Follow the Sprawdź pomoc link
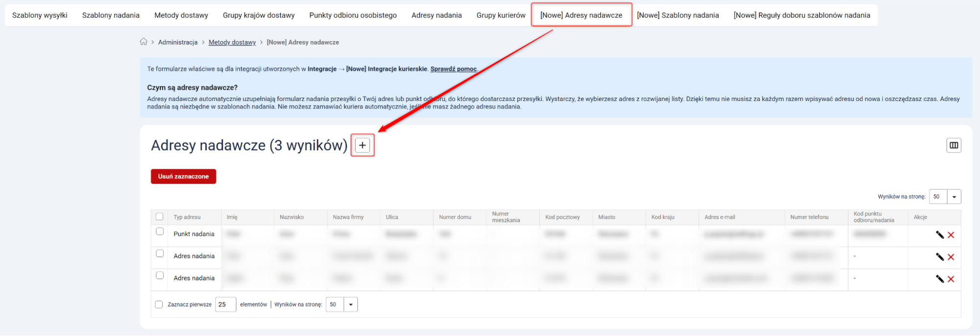The width and height of the screenshot is (980, 336). click(453, 69)
